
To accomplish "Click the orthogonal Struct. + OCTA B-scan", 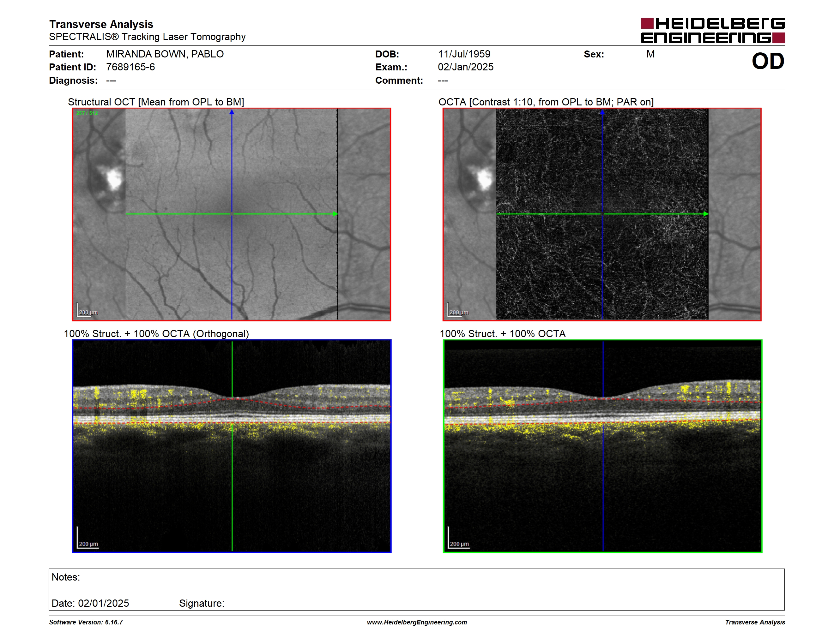I will [232, 446].
